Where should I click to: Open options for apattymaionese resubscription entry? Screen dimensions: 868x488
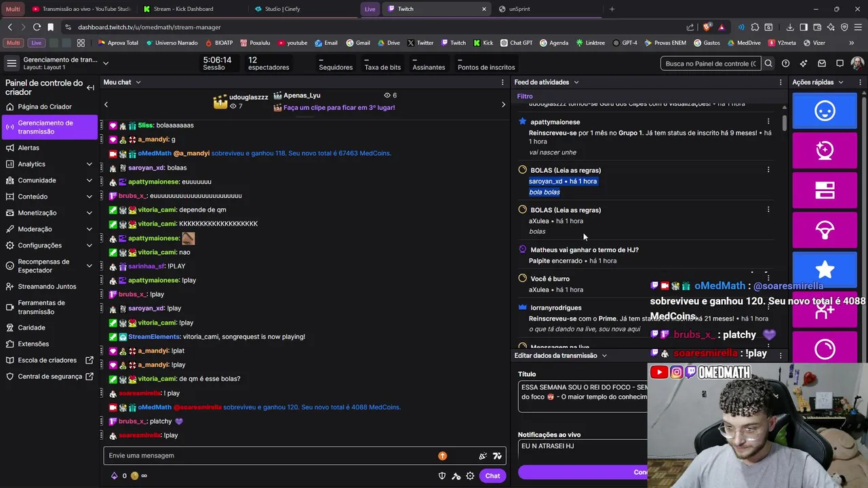tap(768, 121)
